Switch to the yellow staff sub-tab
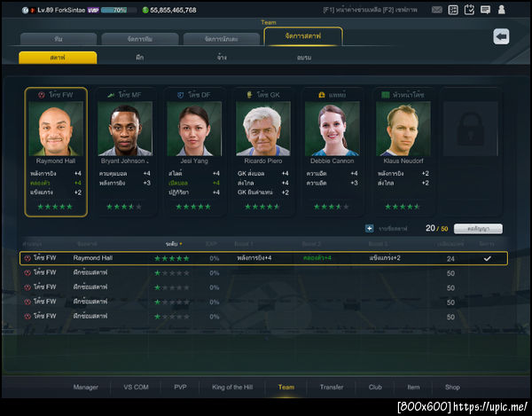This screenshot has height=416, width=532. point(58,58)
